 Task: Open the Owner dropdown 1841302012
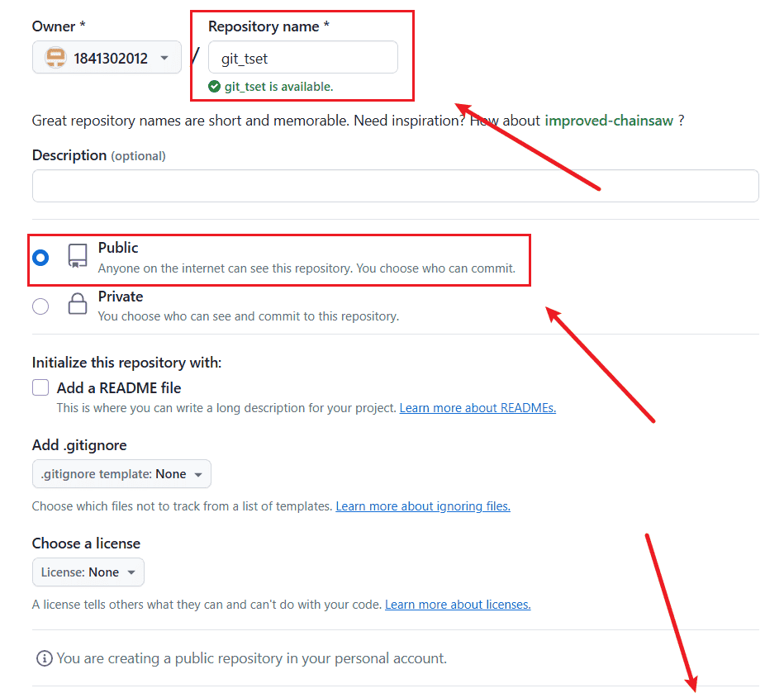[107, 58]
